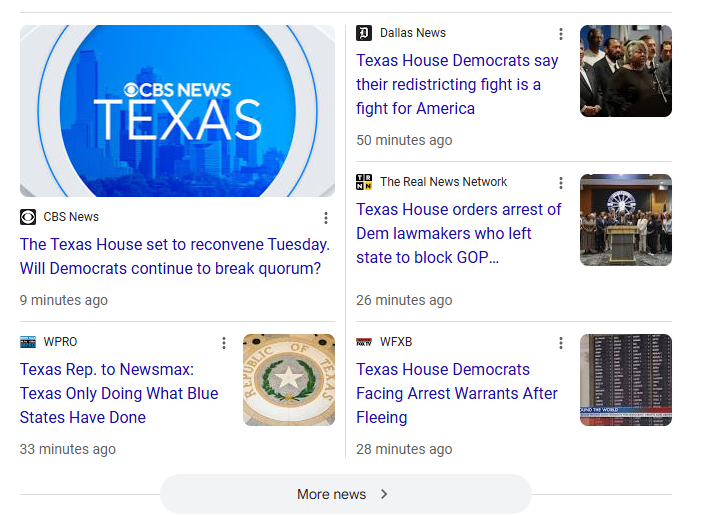Click the 'Dallas News' source name
The width and height of the screenshot is (701, 515).
point(413,33)
